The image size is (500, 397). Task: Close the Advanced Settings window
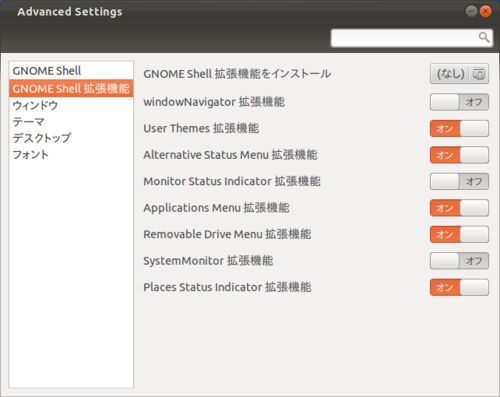[x=486, y=12]
